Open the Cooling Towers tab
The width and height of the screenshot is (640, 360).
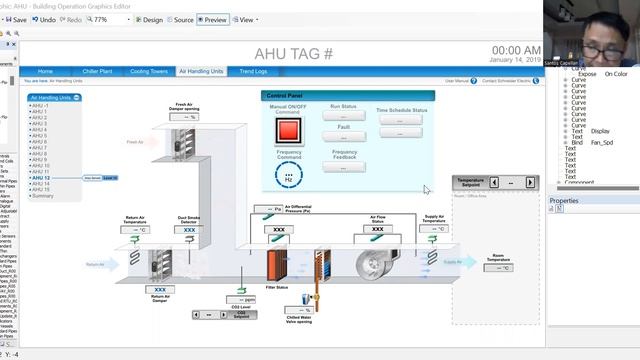tap(149, 71)
